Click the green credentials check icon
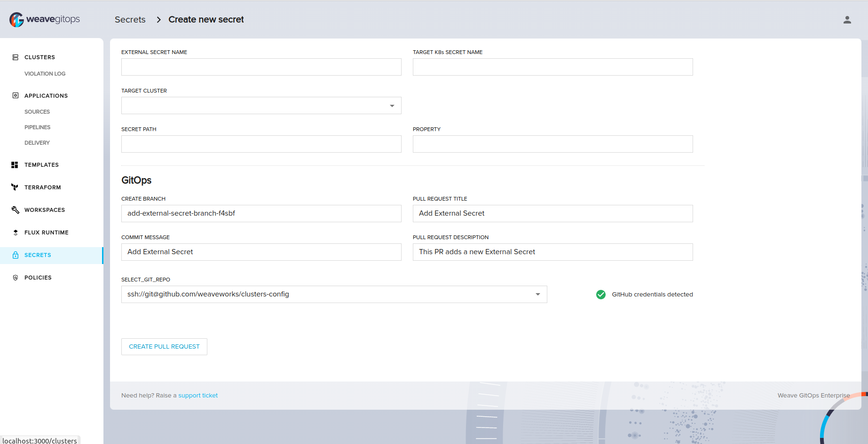This screenshot has width=868, height=444. coord(600,295)
